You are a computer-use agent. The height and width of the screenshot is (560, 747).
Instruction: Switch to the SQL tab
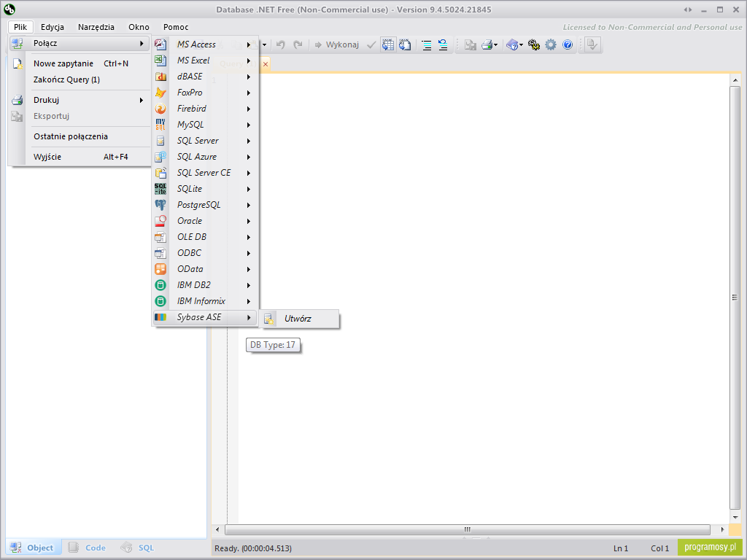(138, 548)
